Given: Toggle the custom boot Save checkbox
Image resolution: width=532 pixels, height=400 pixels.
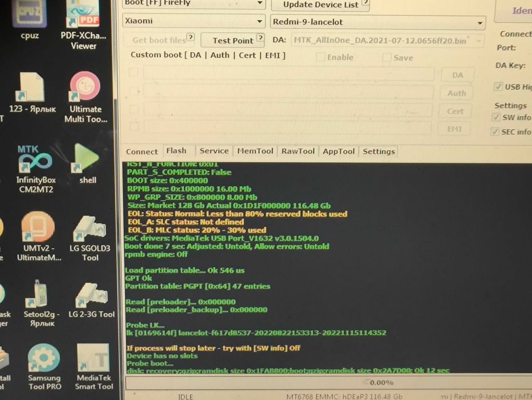Looking at the screenshot, I should coord(386,57).
